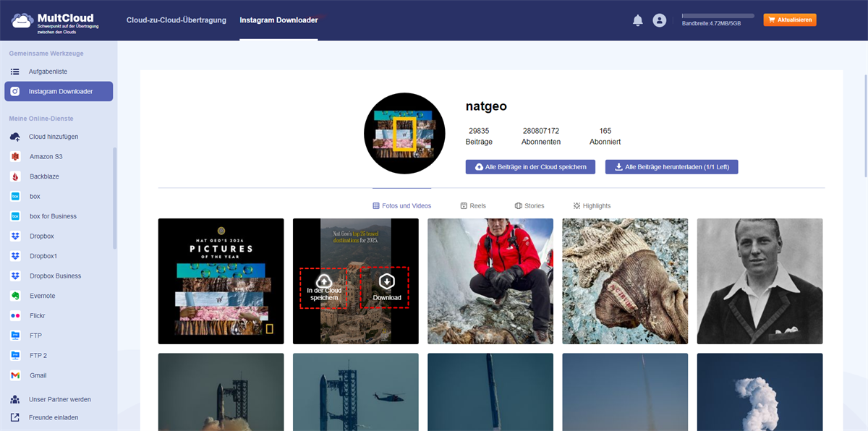Click Alle Beiträge herunterladen button
The width and height of the screenshot is (868, 431).
pyautogui.click(x=671, y=167)
